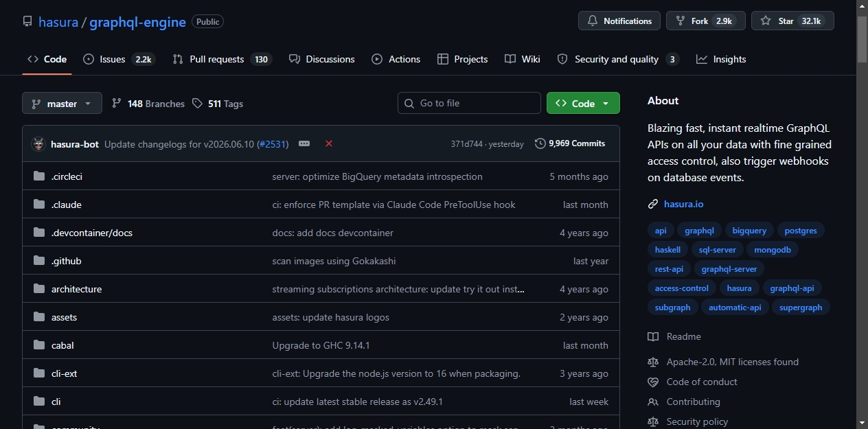View the 9,969 Commits history
Image resolution: width=868 pixels, height=429 pixels.
point(570,143)
